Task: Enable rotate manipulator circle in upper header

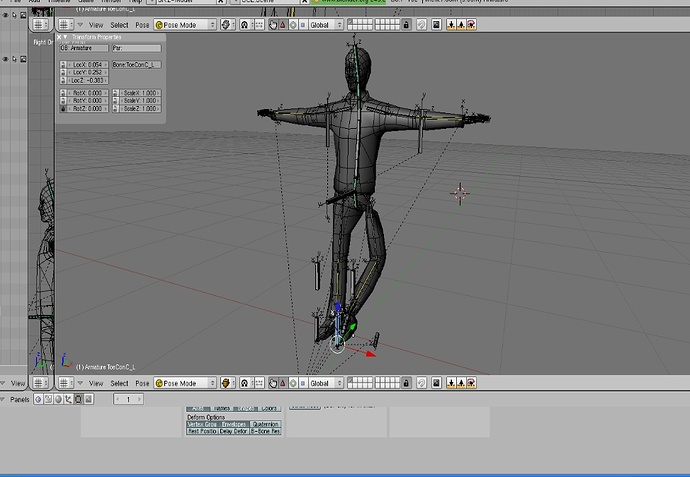Action: (293, 25)
